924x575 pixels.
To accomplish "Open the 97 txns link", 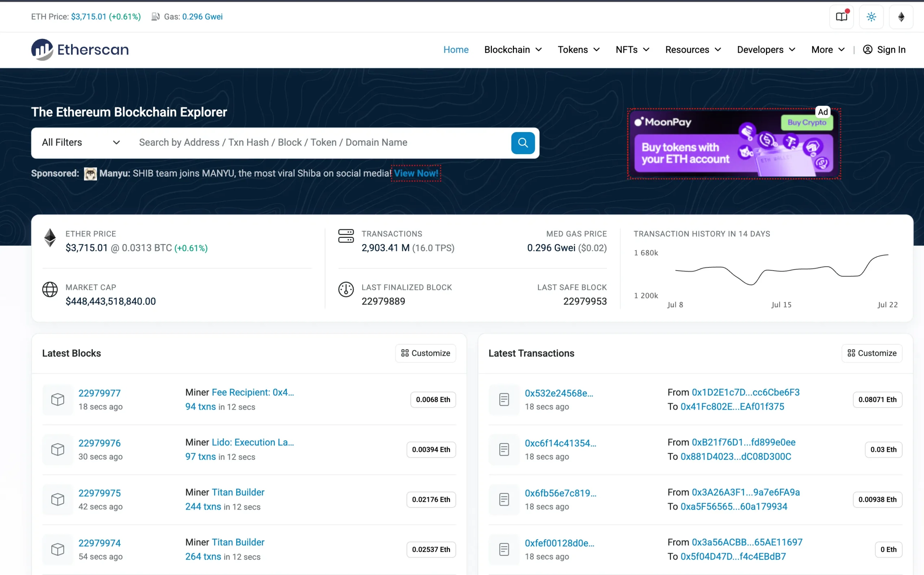I will click(x=200, y=456).
